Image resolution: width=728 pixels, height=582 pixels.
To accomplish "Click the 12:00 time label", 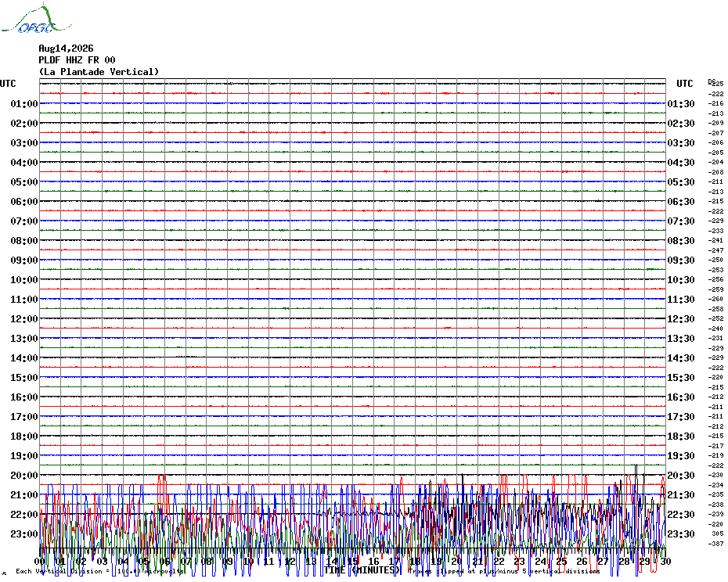I will tap(24, 319).
